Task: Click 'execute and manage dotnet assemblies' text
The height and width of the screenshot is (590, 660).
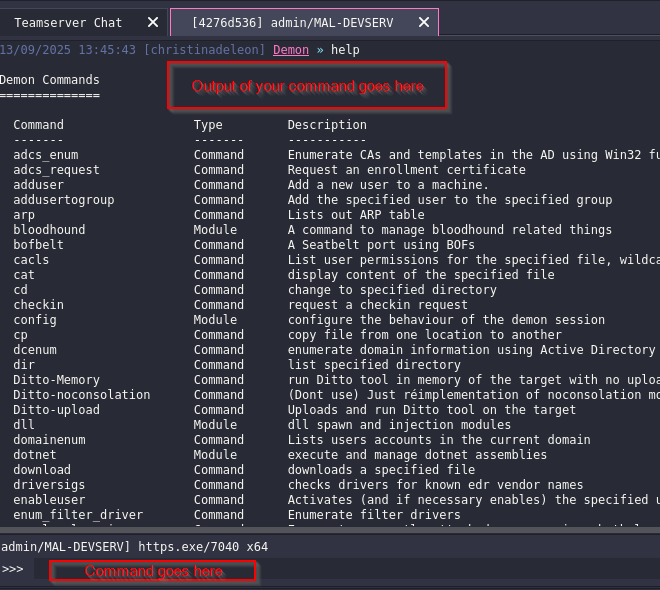Action: (x=417, y=455)
